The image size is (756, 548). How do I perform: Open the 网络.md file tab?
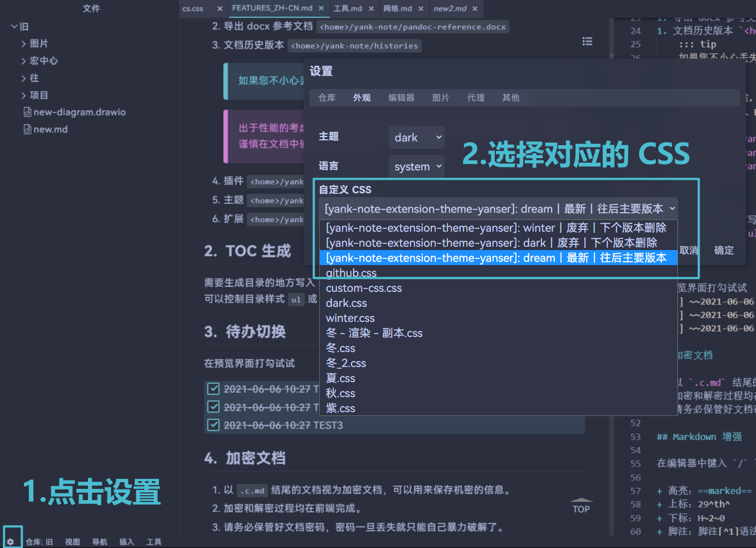[x=398, y=8]
